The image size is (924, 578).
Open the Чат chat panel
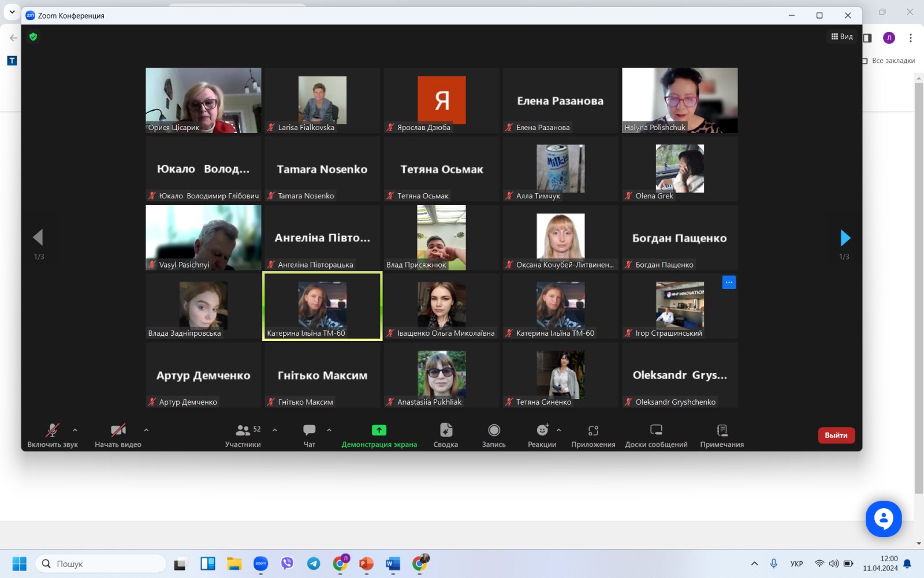[x=310, y=435]
